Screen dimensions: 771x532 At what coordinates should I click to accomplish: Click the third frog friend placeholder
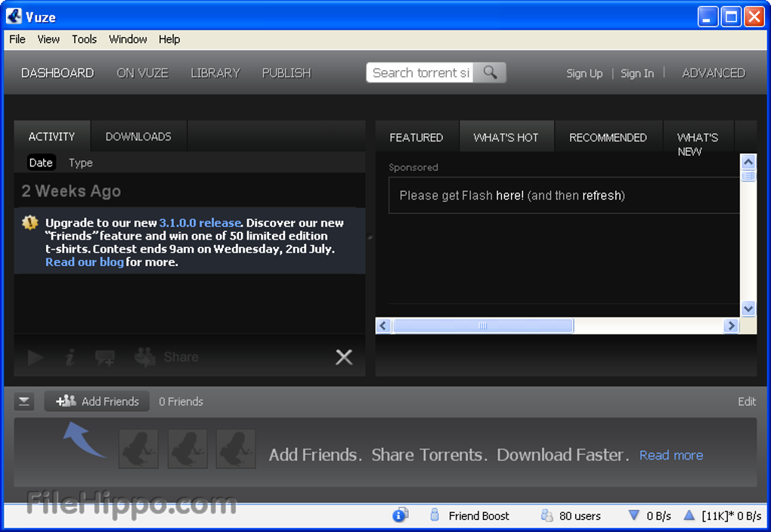click(236, 448)
